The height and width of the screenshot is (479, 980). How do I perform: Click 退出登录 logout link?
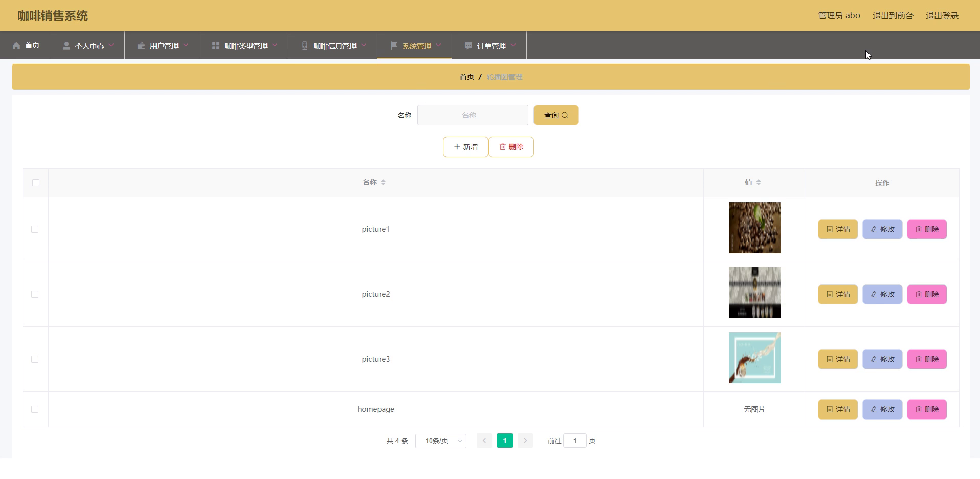tap(942, 15)
